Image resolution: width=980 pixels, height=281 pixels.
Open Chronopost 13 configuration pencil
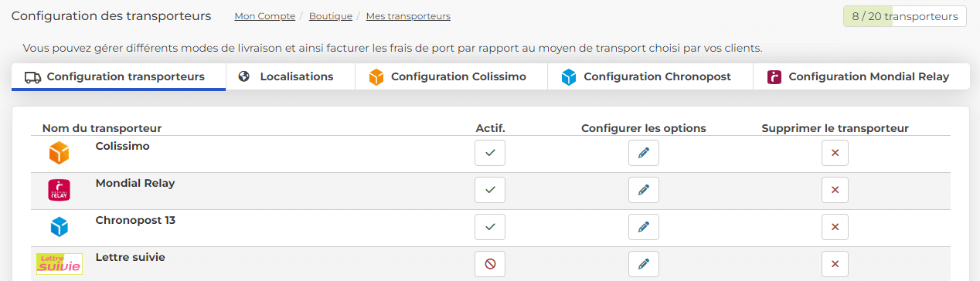click(643, 227)
